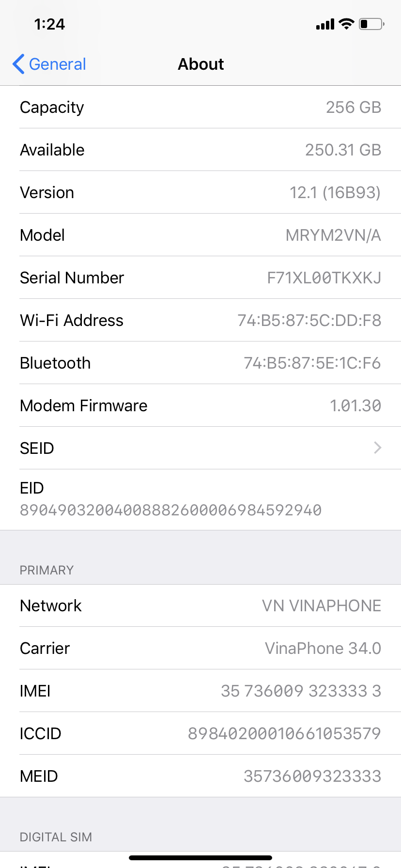Tap the EID number value
This screenshot has height=868, width=401.
170,510
